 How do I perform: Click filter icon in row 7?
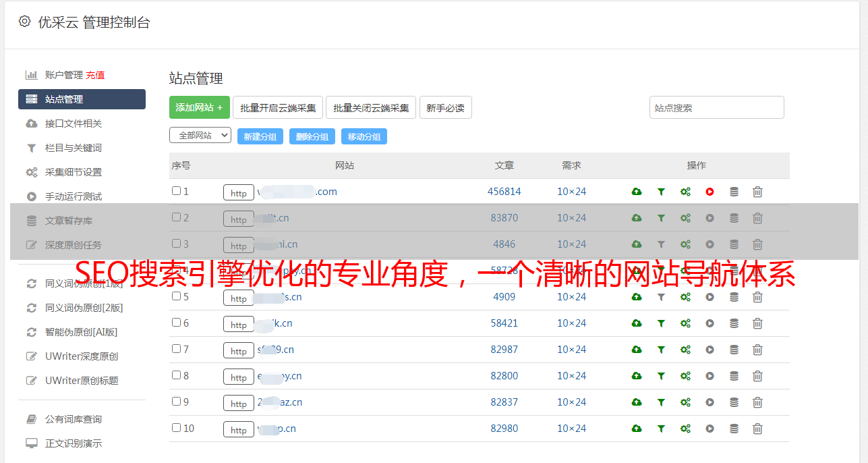(x=661, y=350)
